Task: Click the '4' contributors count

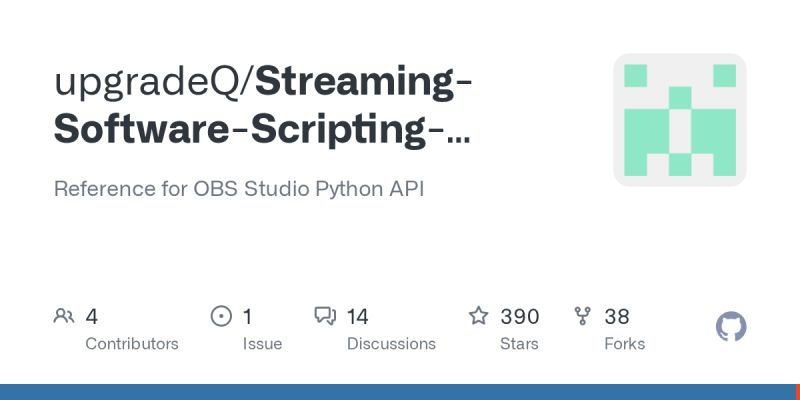Action: (91, 317)
